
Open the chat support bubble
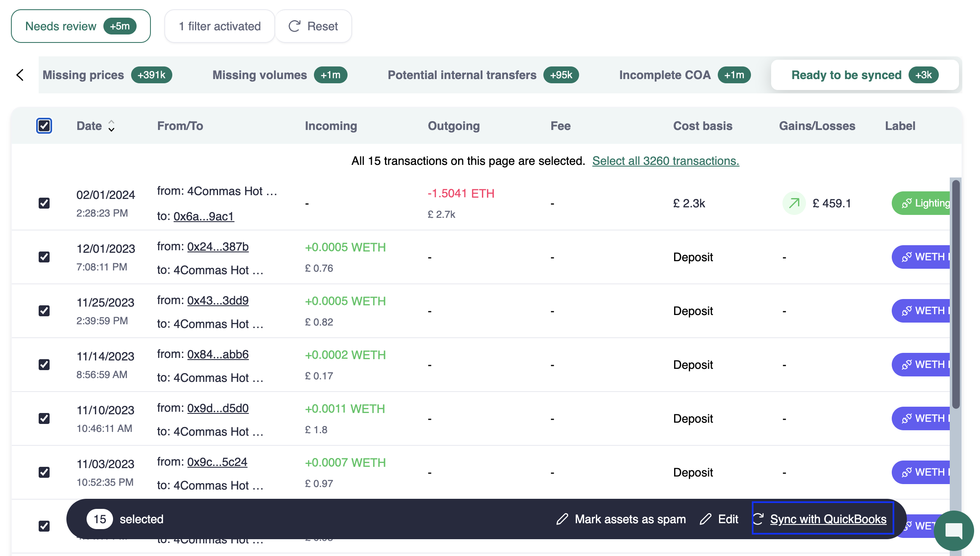tap(954, 530)
